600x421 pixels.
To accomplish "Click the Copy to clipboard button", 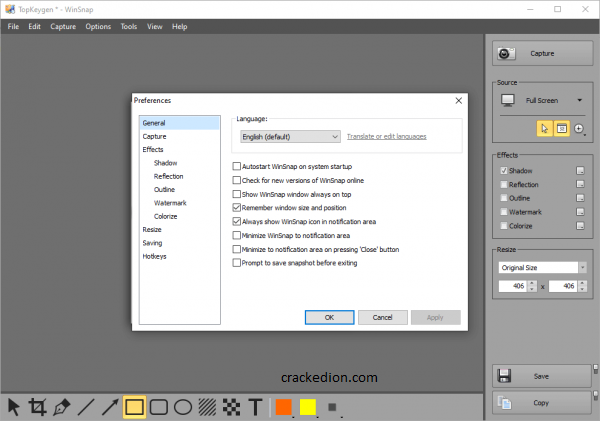I will [x=542, y=403].
